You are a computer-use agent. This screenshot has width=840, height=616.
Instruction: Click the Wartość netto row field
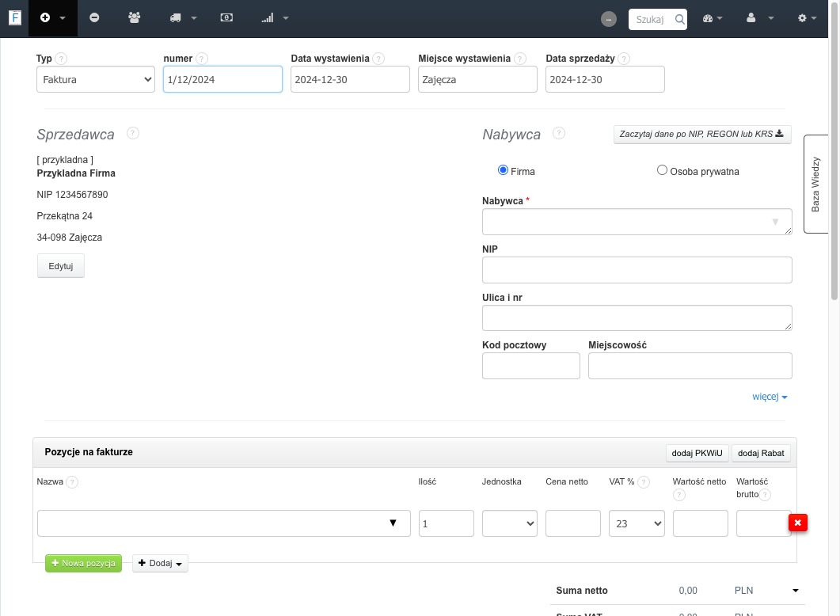(x=700, y=523)
